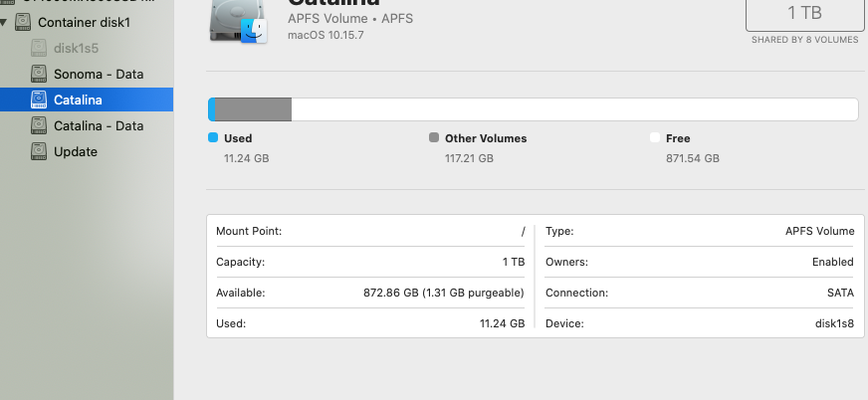The image size is (868, 400).
Task: Click the Mount Point label
Action: [249, 231]
